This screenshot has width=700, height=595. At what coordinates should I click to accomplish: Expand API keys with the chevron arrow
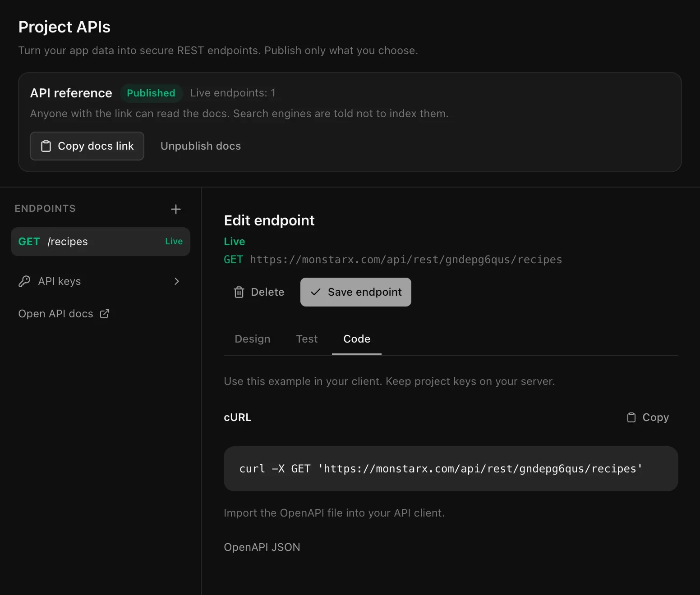tap(177, 281)
